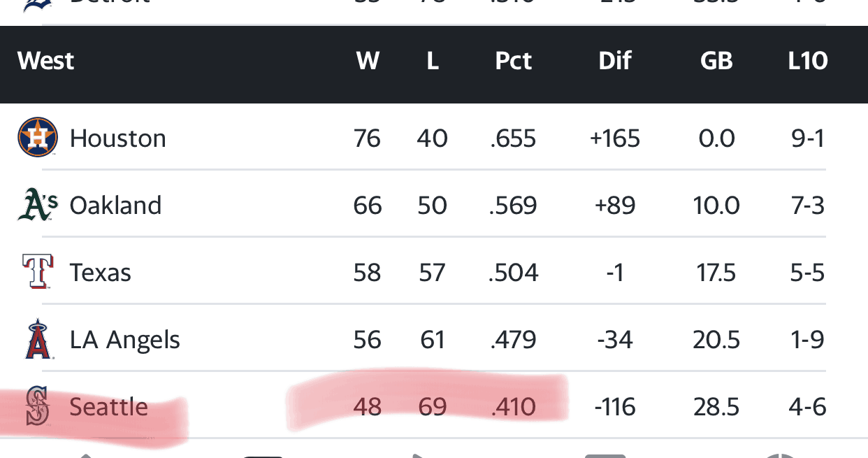The image size is (868, 458).
Task: Select Seattle's .410 winning percentage
Action: [514, 406]
